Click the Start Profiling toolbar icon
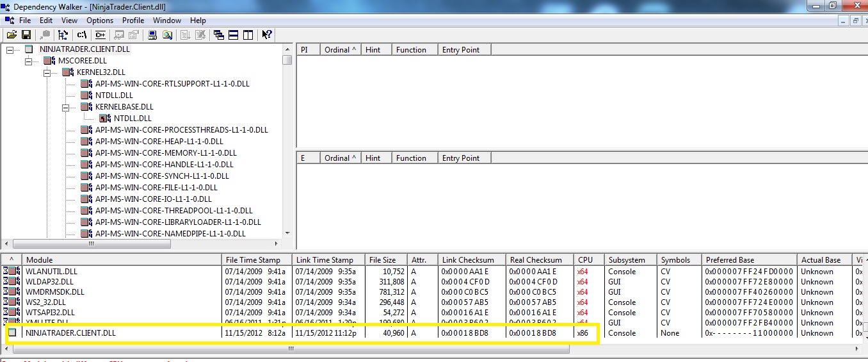This screenshot has height=362, width=868. pyautogui.click(x=185, y=35)
